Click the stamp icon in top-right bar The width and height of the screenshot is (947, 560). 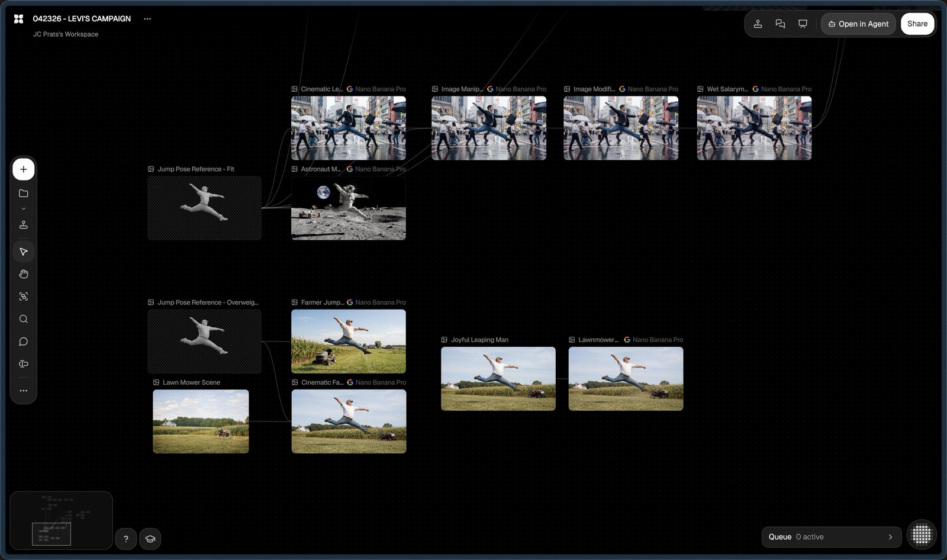(758, 24)
